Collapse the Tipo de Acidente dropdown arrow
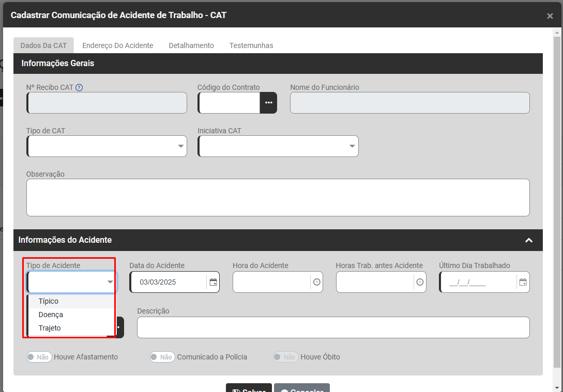 click(x=110, y=283)
